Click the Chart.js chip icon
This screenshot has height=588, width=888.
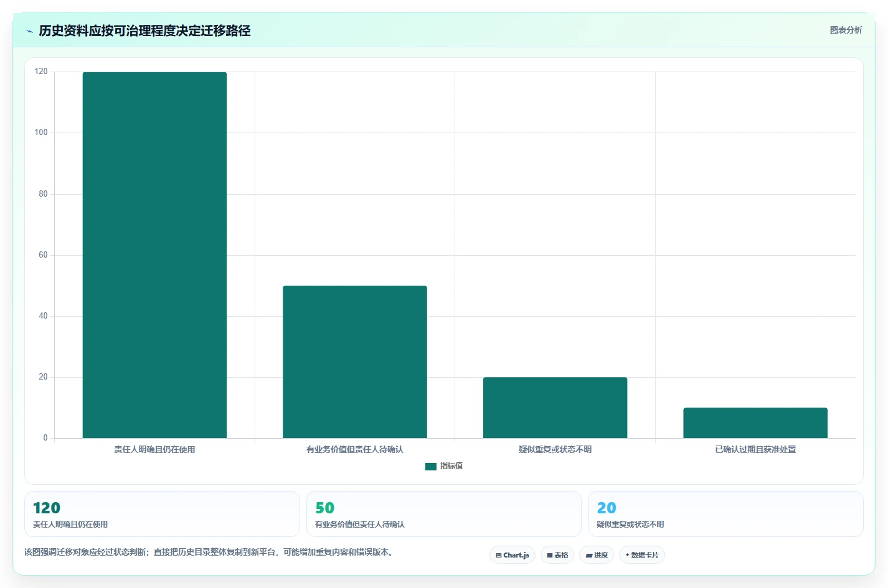[x=499, y=555]
